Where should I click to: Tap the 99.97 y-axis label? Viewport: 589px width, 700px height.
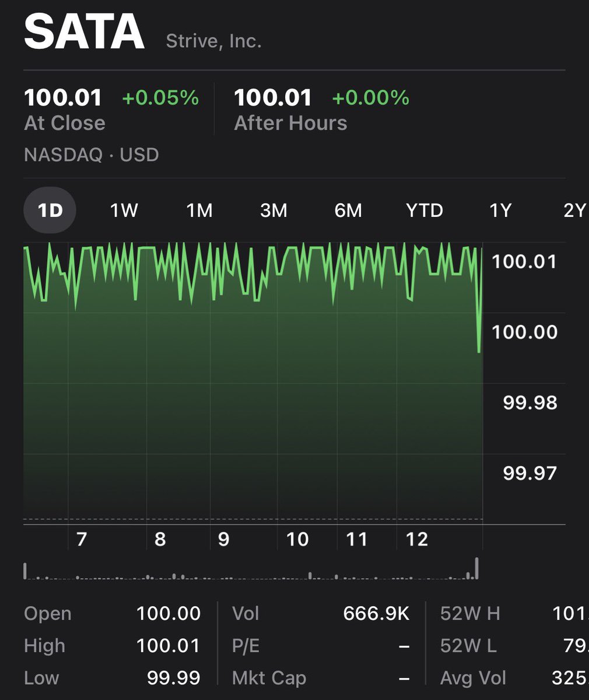[530, 473]
